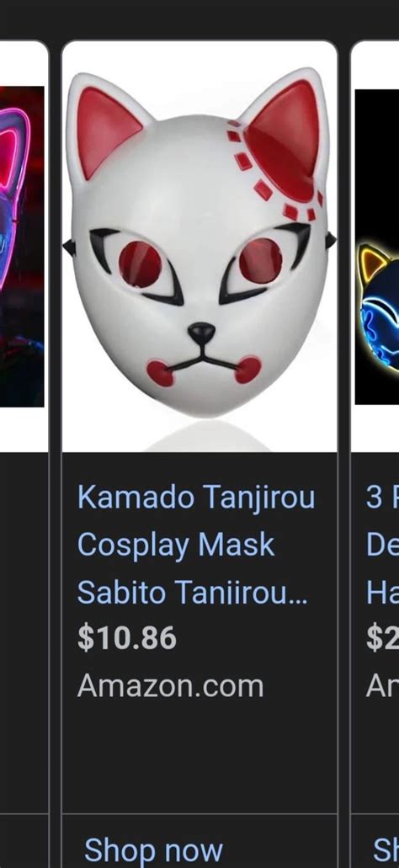Screen dimensions: 399x868
Task: Tap the pink neon mask image
Action: (22, 247)
